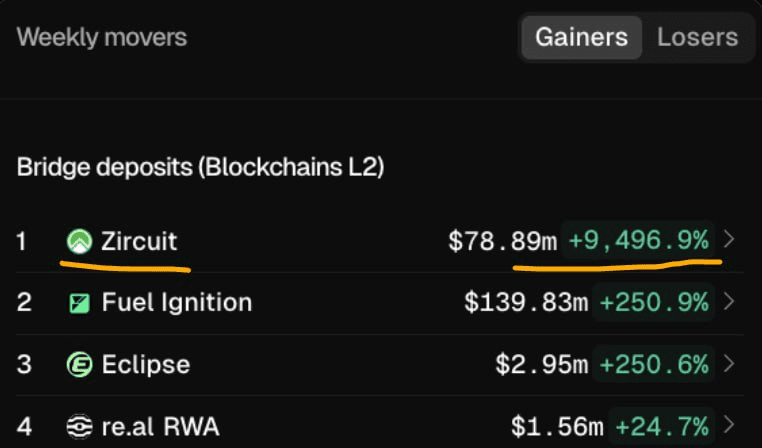Expand the Fuel Ignition row chevron
The width and height of the screenshot is (762, 448).
click(729, 302)
